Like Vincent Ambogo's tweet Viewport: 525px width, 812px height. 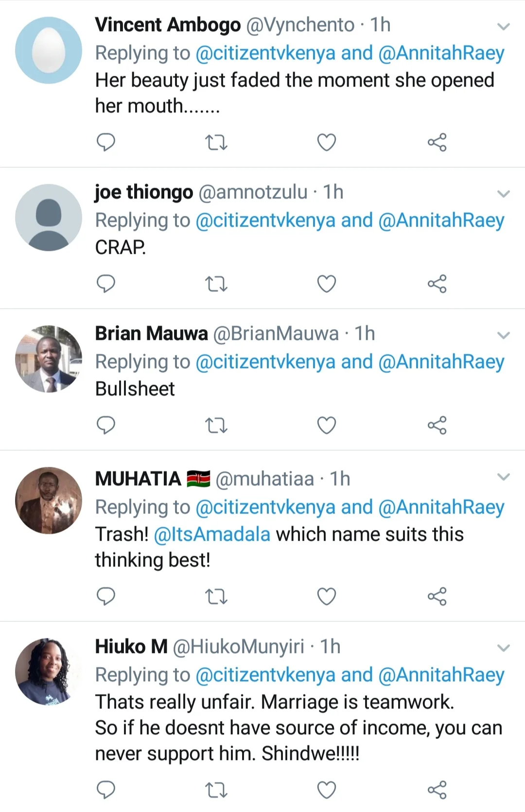[327, 142]
